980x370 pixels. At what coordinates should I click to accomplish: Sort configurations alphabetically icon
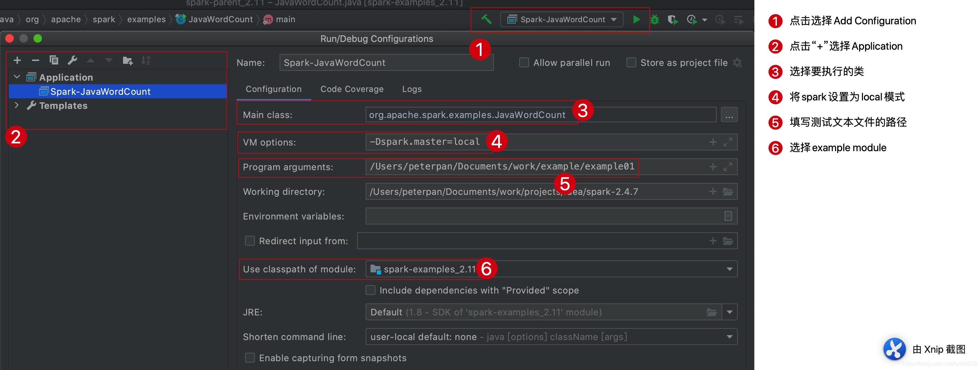(146, 60)
